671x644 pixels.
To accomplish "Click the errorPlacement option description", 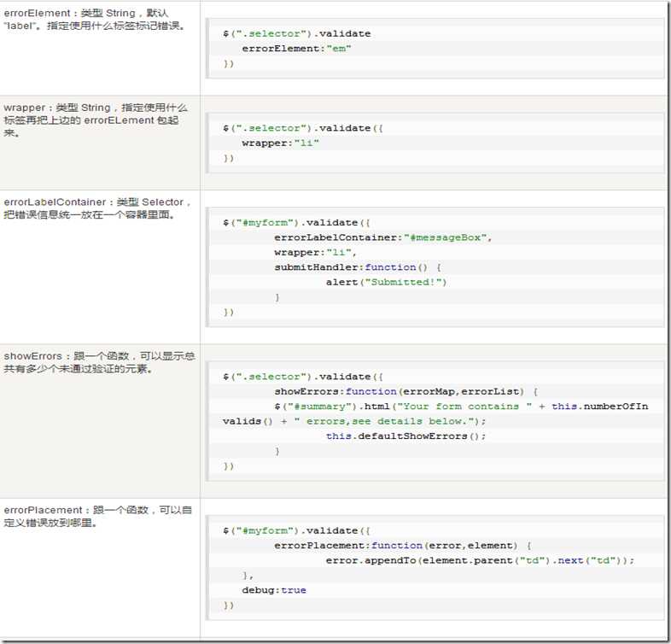I will 97,516.
